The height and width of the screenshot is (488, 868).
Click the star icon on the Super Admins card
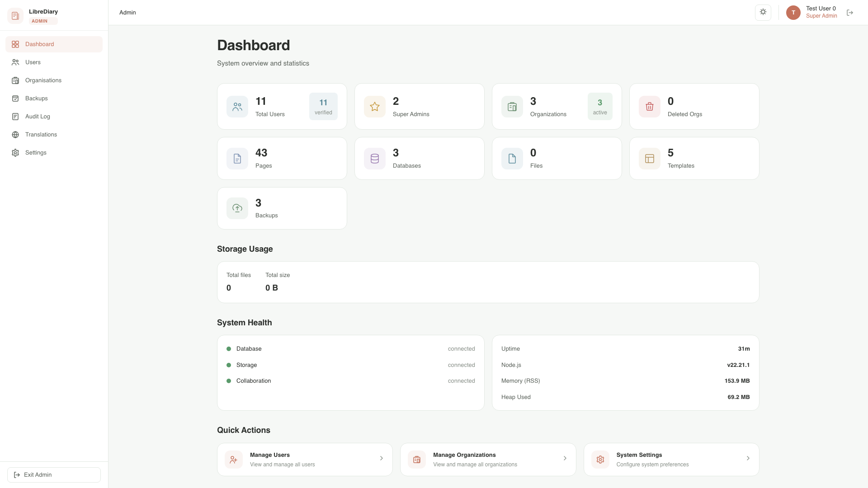pyautogui.click(x=374, y=106)
